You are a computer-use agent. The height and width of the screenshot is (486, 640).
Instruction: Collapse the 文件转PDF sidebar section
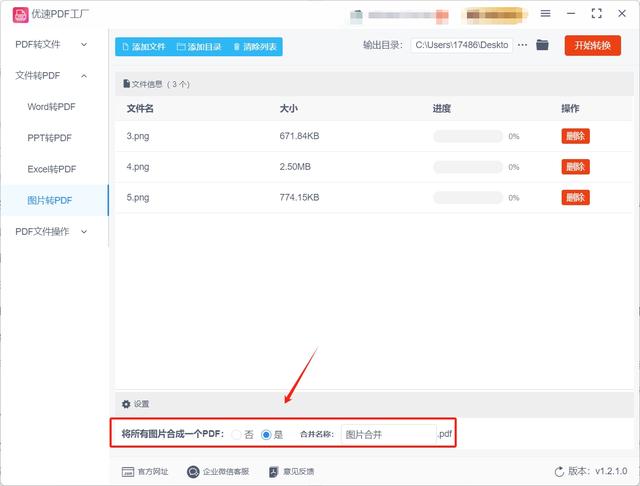[51, 75]
